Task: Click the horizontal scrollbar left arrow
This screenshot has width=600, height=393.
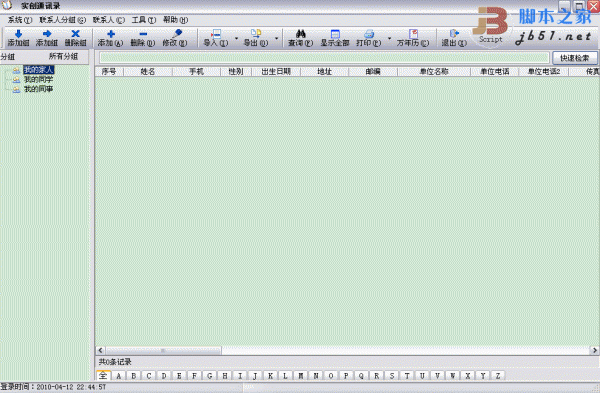Action: point(100,350)
